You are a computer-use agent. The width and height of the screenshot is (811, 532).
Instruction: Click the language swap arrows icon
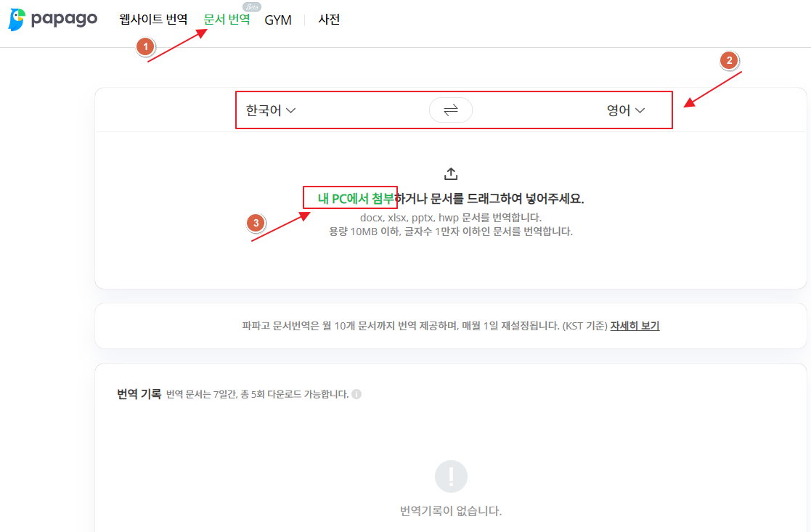coord(450,110)
